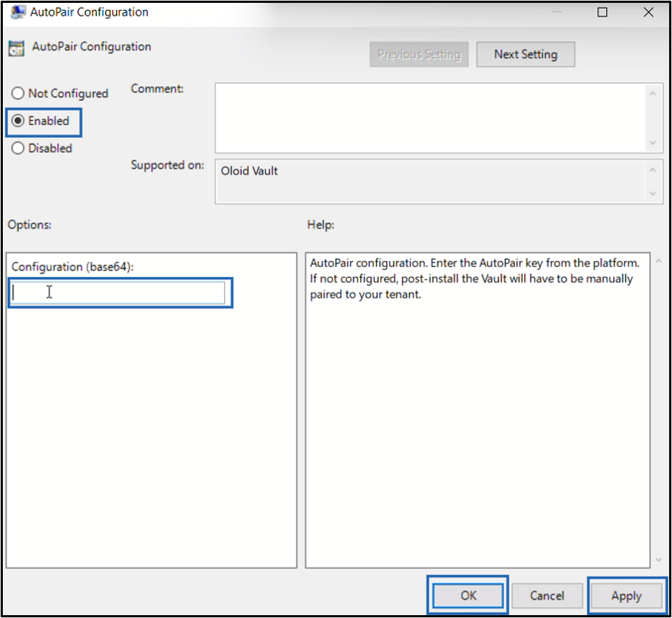Minimize the AutoPair Configuration window

pos(557,12)
